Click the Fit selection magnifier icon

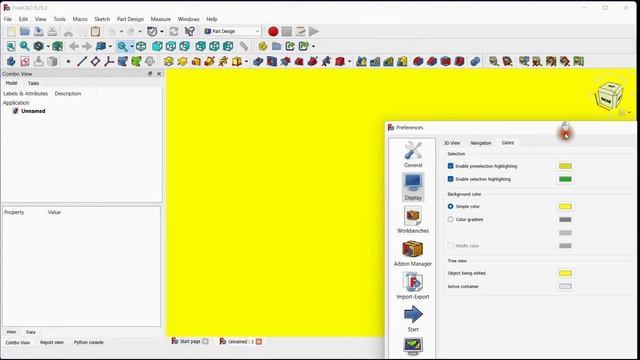(25, 46)
